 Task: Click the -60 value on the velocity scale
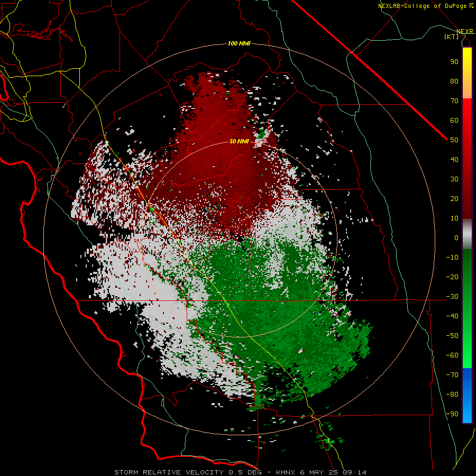tap(452, 355)
